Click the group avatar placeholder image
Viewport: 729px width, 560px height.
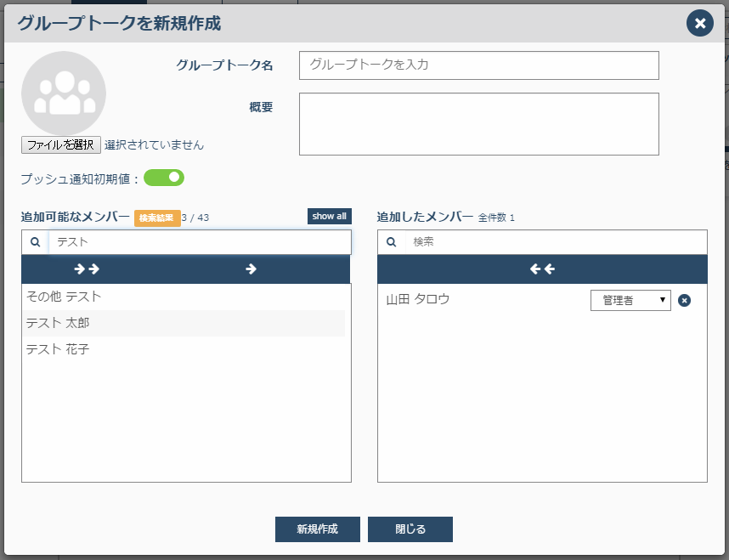point(64,93)
